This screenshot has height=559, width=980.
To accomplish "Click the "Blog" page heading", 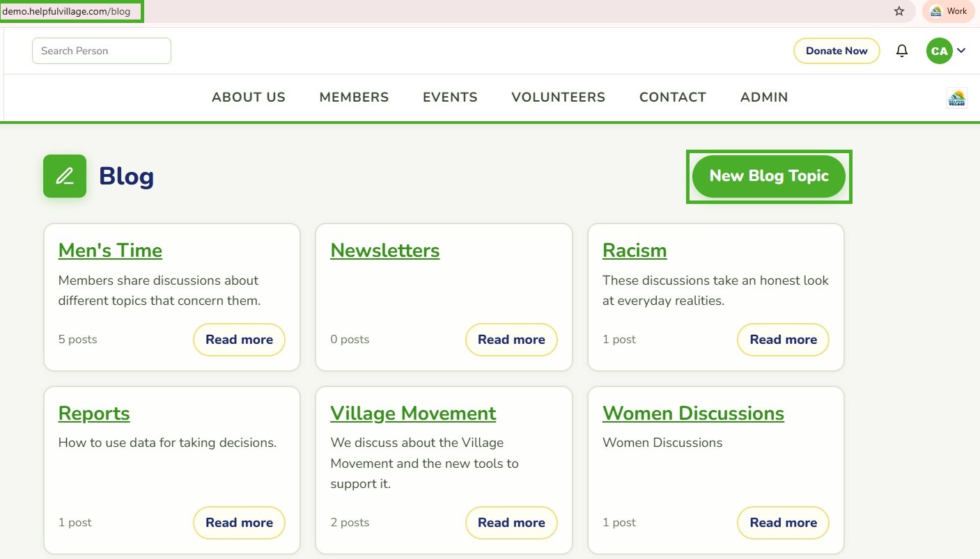I will 126,176.
